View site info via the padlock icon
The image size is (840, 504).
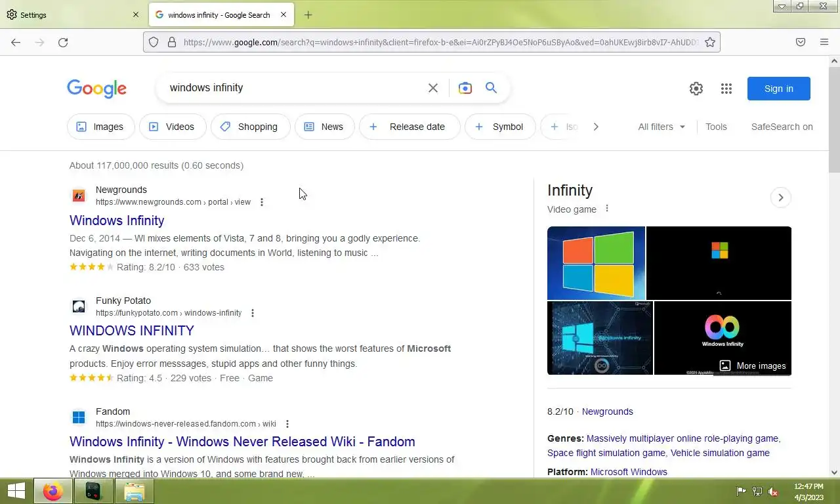click(172, 42)
